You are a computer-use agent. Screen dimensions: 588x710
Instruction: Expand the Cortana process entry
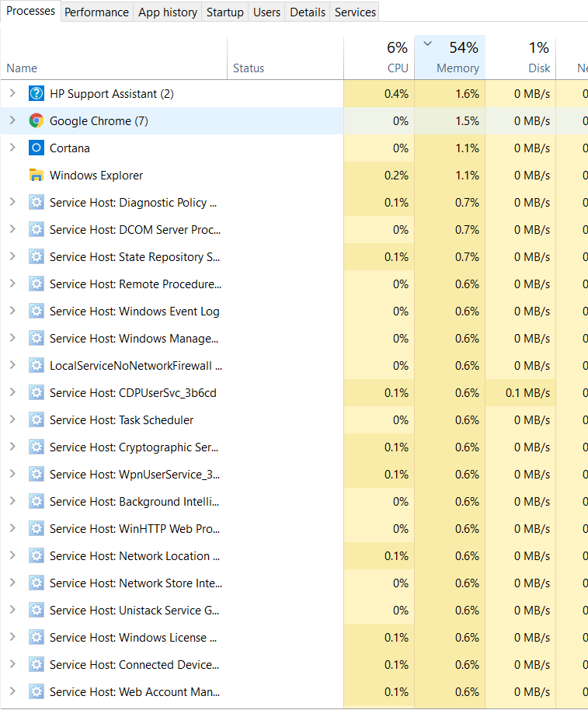[12, 148]
